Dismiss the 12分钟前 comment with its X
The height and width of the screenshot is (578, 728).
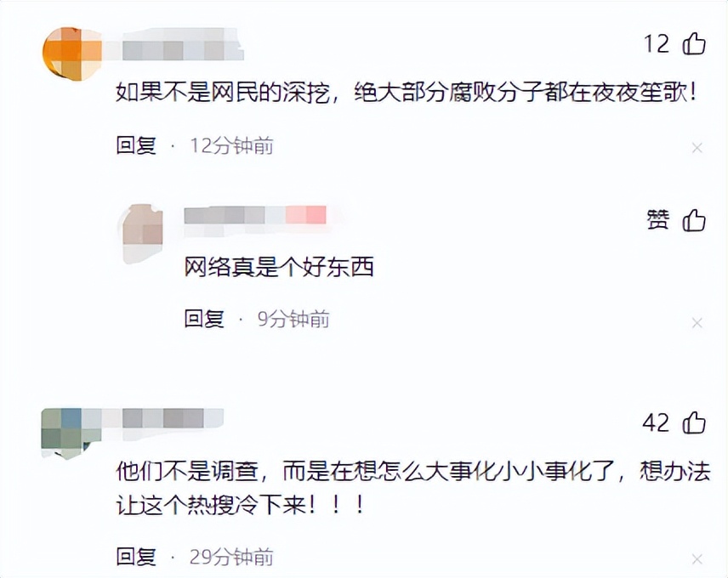697,148
